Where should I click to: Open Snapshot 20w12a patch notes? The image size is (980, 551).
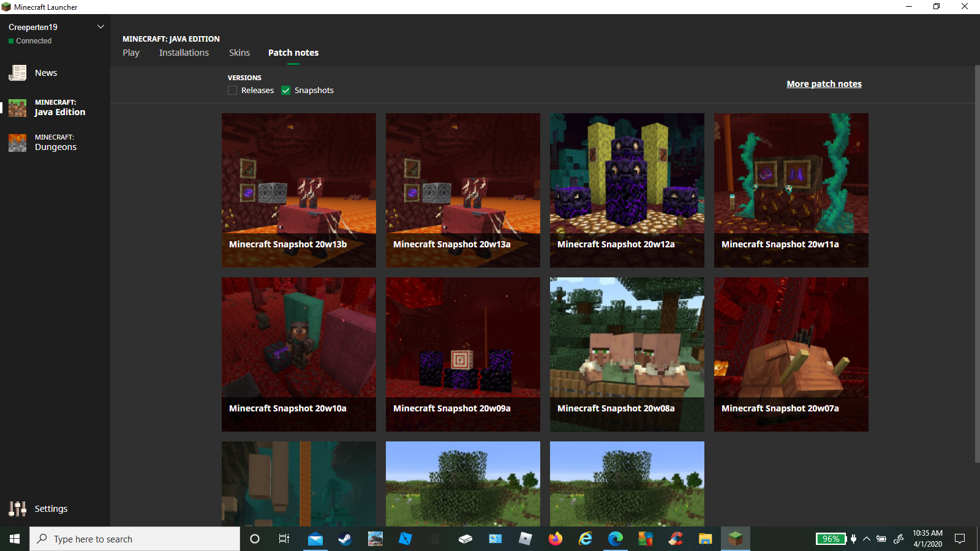click(627, 190)
